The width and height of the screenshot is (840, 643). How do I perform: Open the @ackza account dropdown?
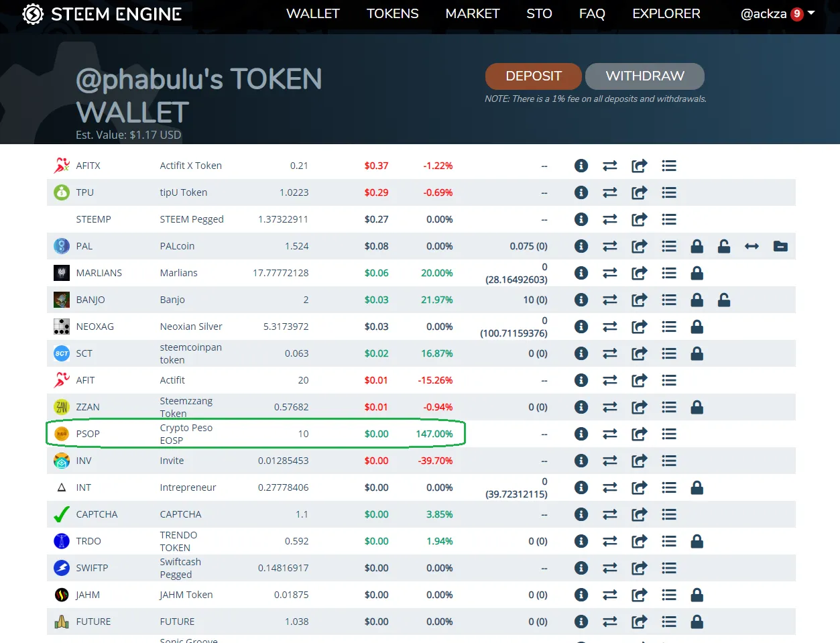click(778, 14)
